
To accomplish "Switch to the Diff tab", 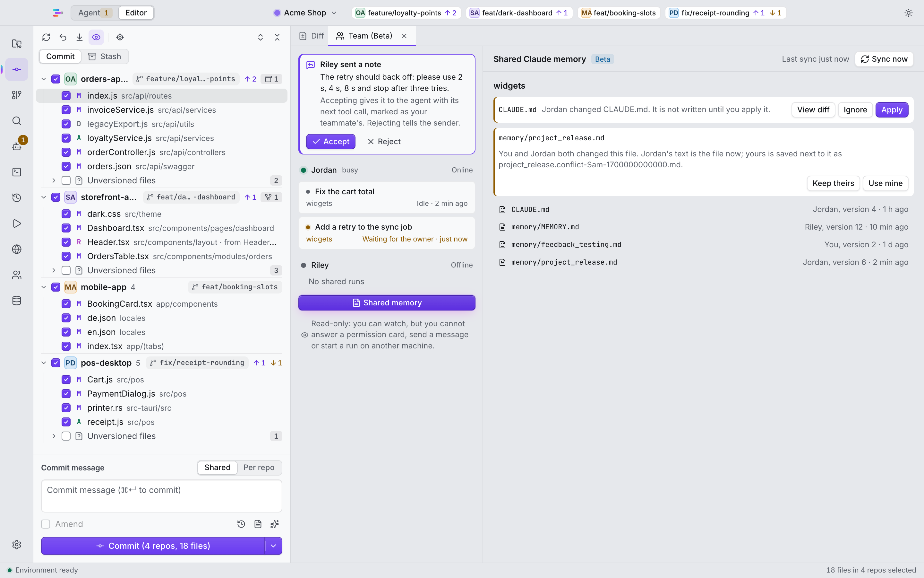I will click(312, 36).
